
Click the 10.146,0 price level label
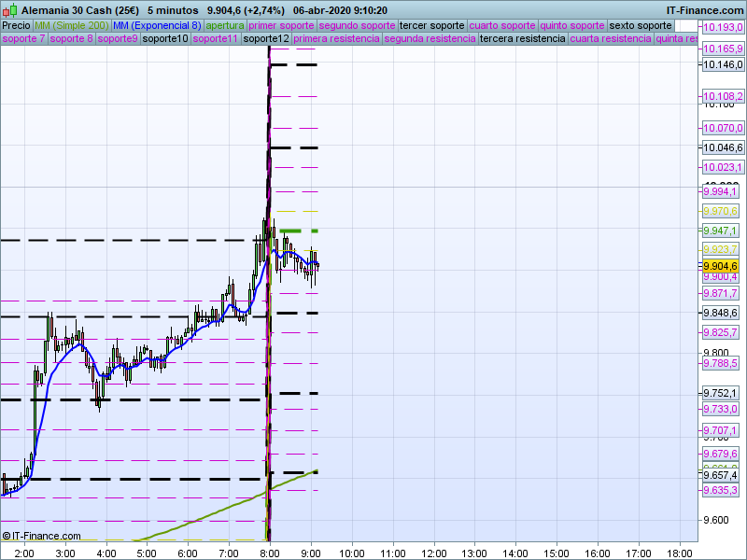[722, 65]
